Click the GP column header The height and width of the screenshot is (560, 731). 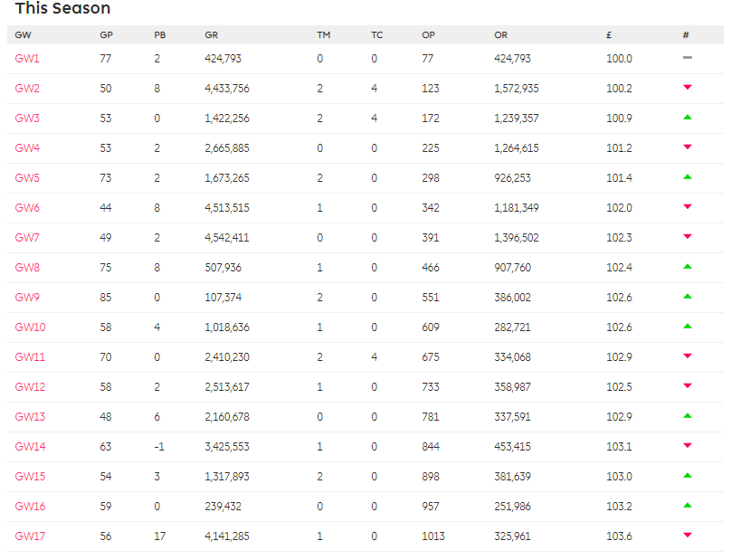[106, 35]
